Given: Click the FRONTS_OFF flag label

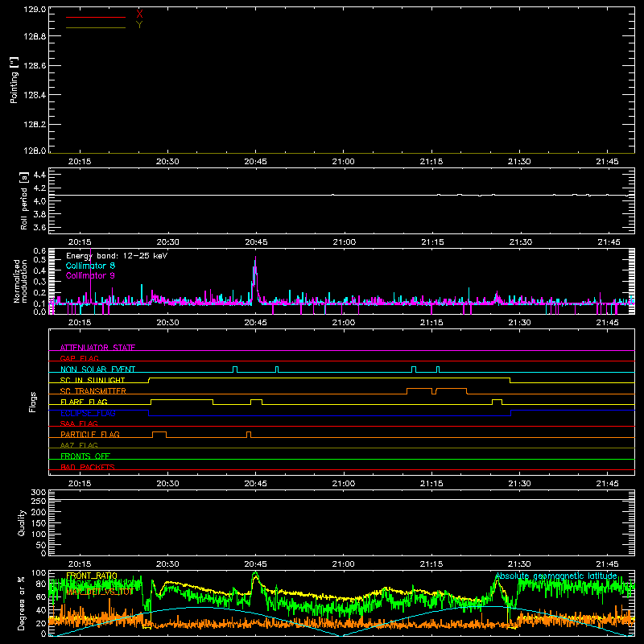Looking at the screenshot, I should coord(85,456).
